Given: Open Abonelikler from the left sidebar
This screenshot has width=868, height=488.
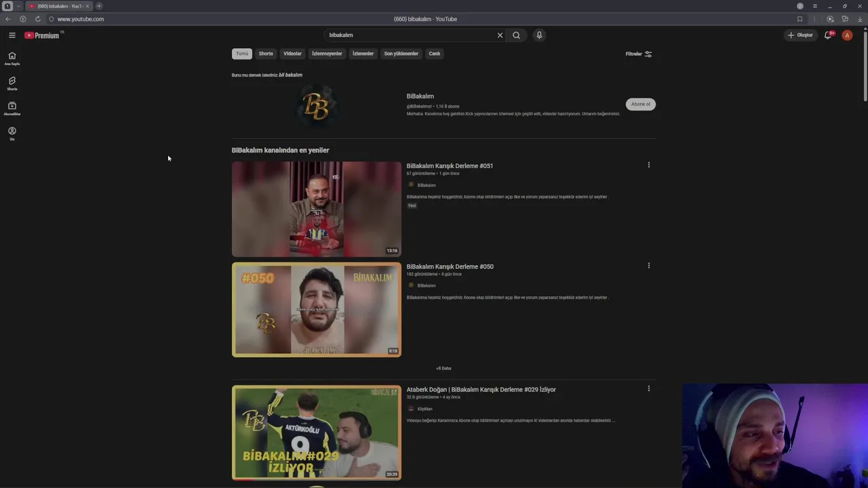Looking at the screenshot, I should pyautogui.click(x=12, y=109).
